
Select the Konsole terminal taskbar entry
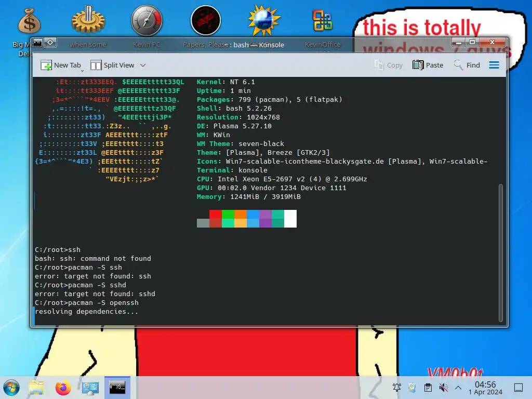coord(117,388)
